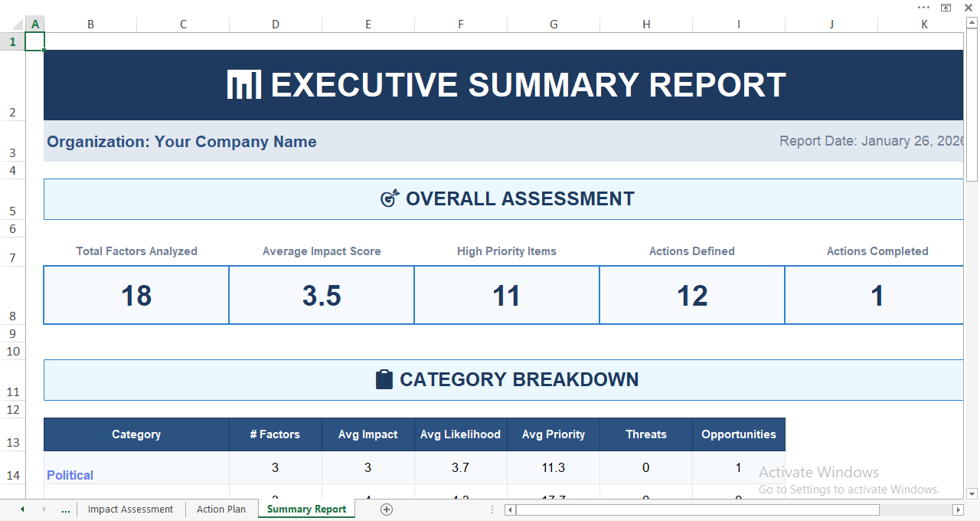
Task: Click High Priority Items label
Action: click(x=507, y=251)
